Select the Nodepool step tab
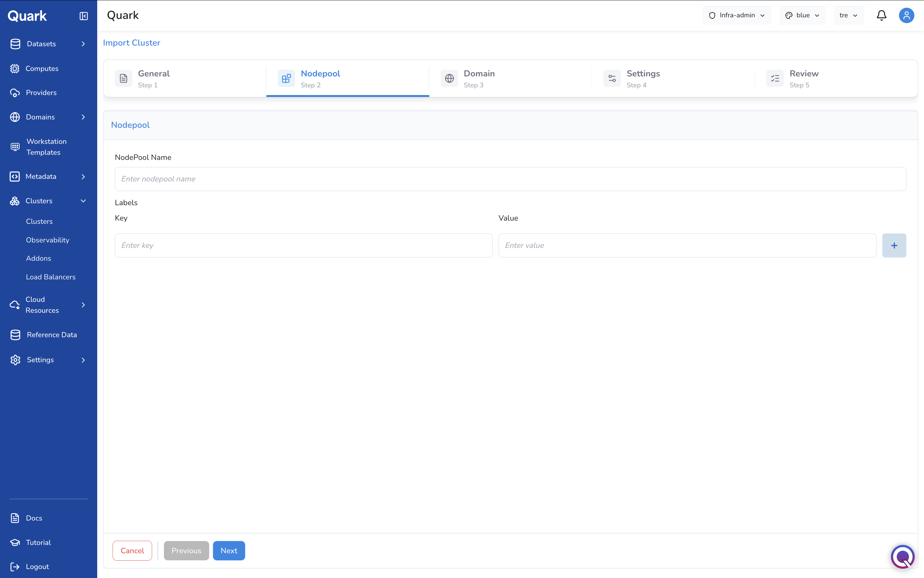Image resolution: width=924 pixels, height=578 pixels. [x=348, y=78]
